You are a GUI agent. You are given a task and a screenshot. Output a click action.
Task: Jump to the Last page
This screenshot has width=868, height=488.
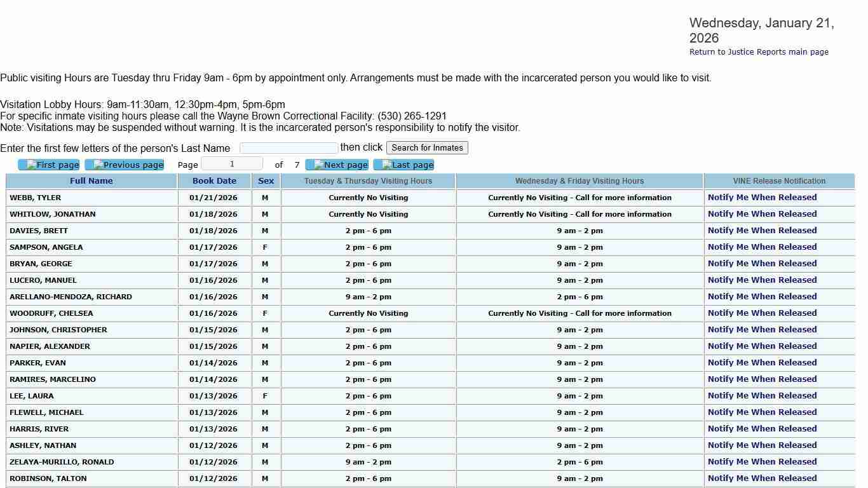(x=403, y=165)
